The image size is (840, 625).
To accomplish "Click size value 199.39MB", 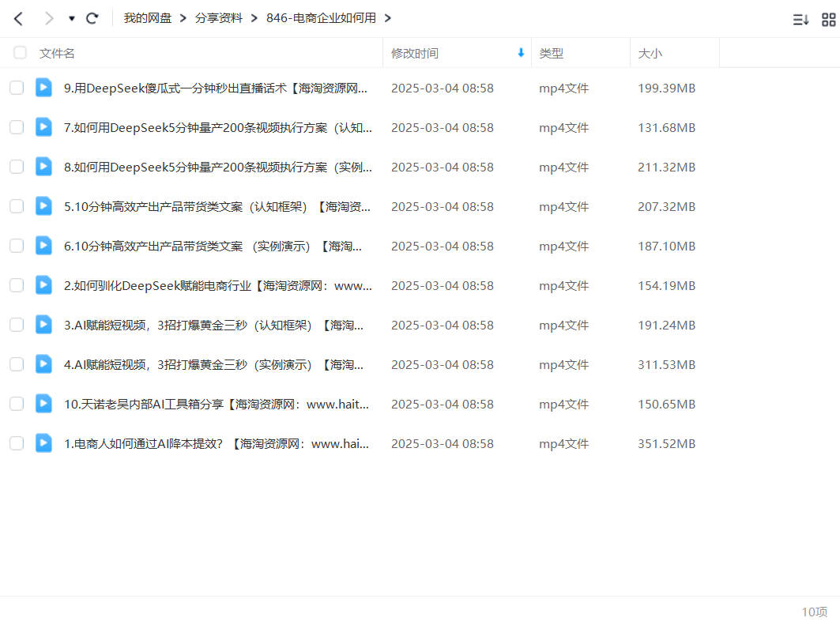I will [666, 88].
